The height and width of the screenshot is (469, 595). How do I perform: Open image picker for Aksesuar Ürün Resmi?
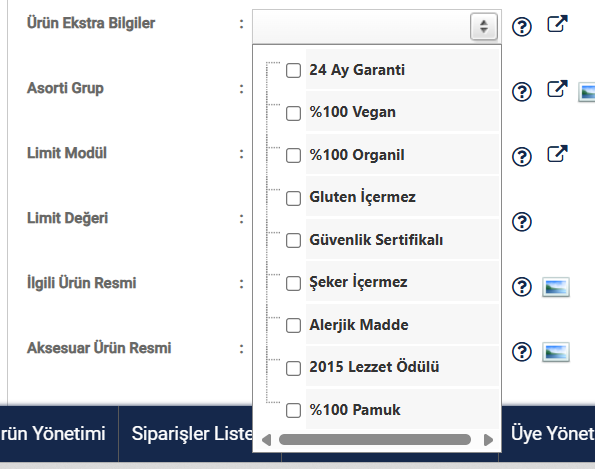[556, 352]
